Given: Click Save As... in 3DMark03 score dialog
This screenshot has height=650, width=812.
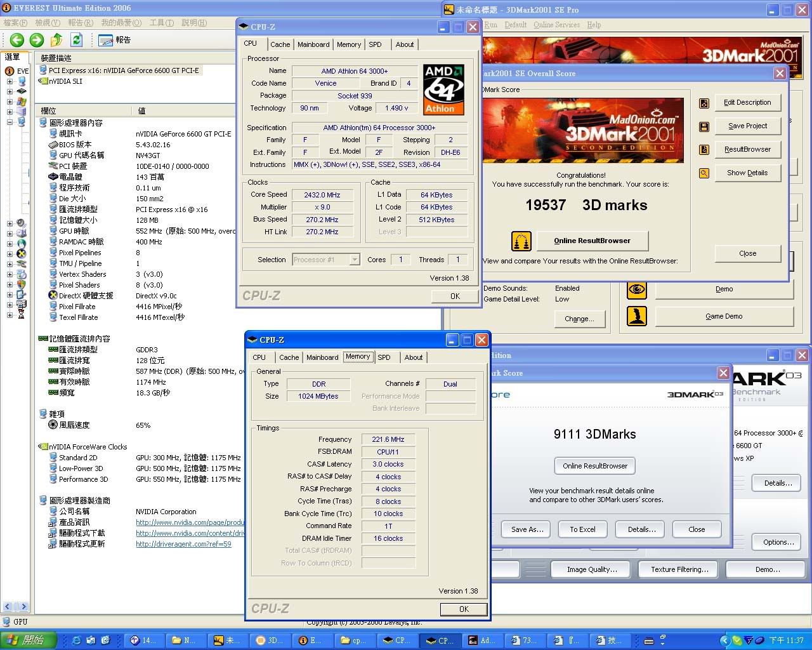Looking at the screenshot, I should (x=527, y=529).
